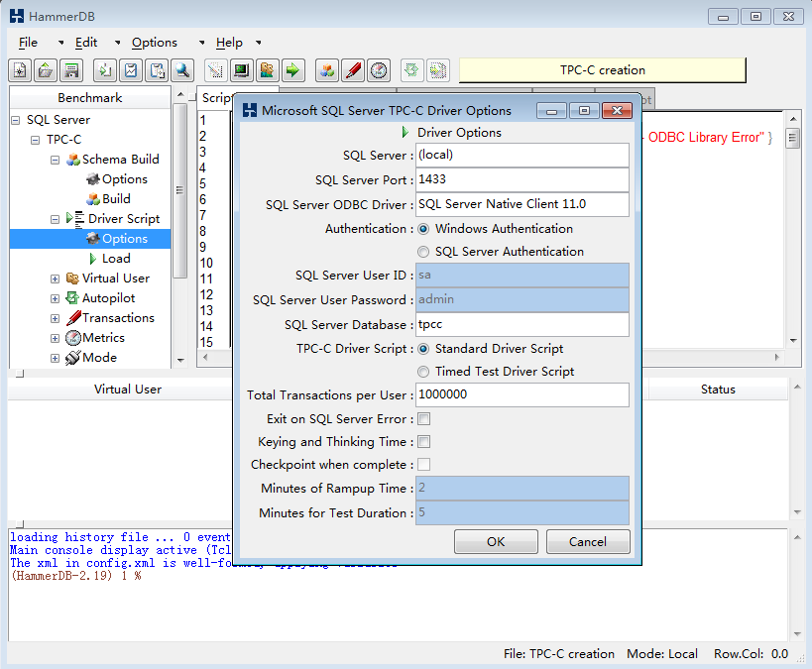The width and height of the screenshot is (812, 669).
Task: Click the SQL Server Port field
Action: click(x=522, y=179)
